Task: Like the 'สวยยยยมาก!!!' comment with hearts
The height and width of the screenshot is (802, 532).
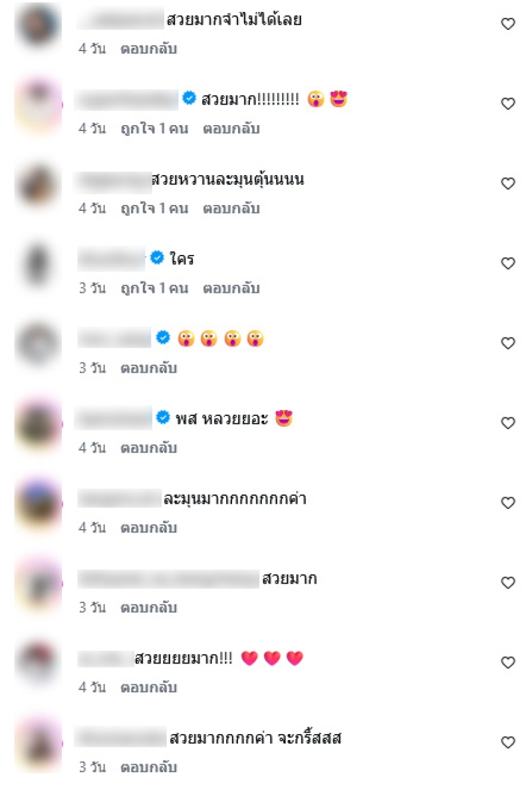Action: click(x=508, y=663)
